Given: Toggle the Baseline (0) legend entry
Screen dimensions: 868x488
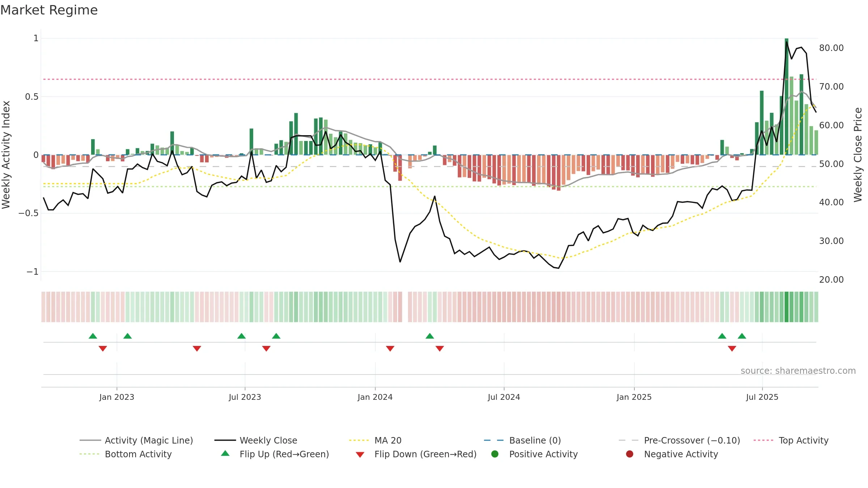Looking at the screenshot, I should coord(522,440).
